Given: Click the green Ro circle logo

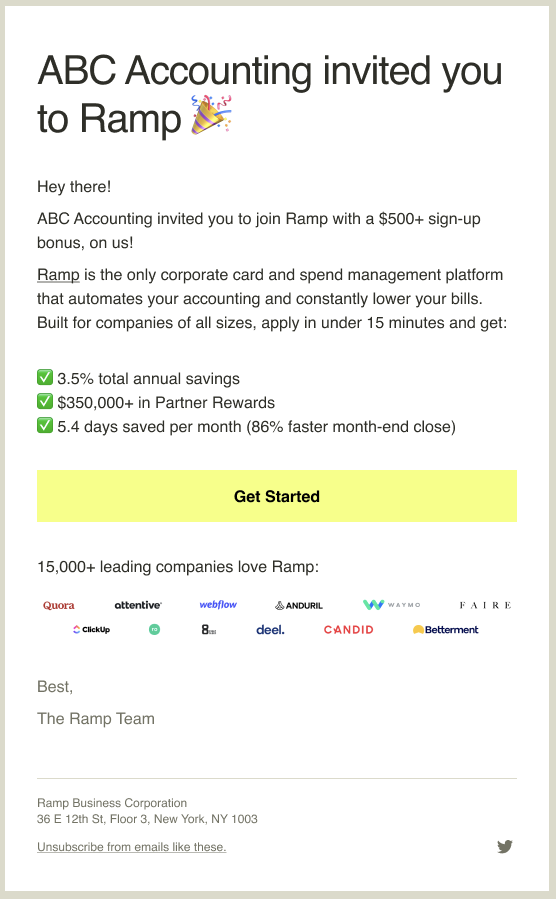Looking at the screenshot, I should [x=154, y=630].
